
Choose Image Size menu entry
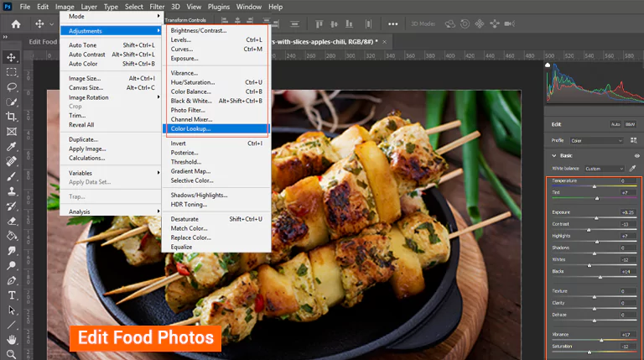tap(112, 78)
